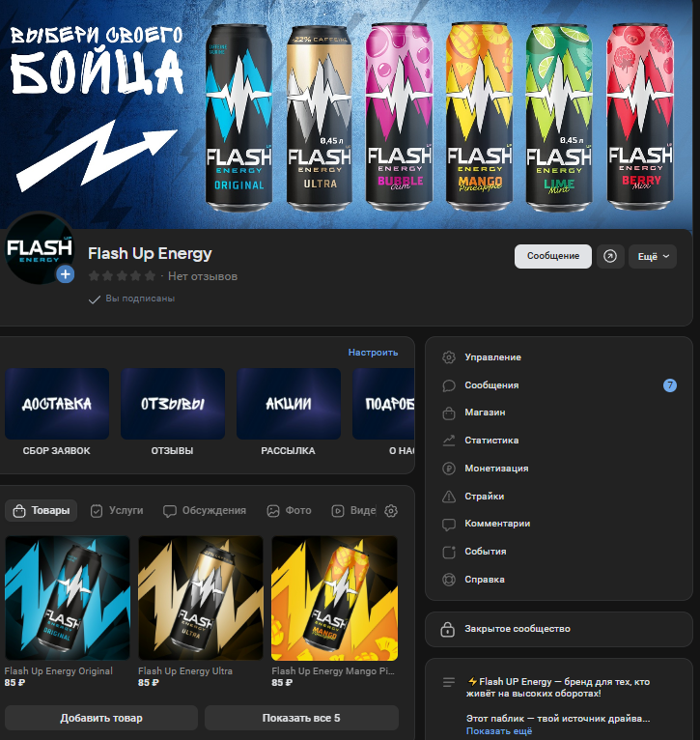Open the Отзывы menu card
Image resolution: width=700 pixels, height=740 pixels.
click(x=173, y=404)
